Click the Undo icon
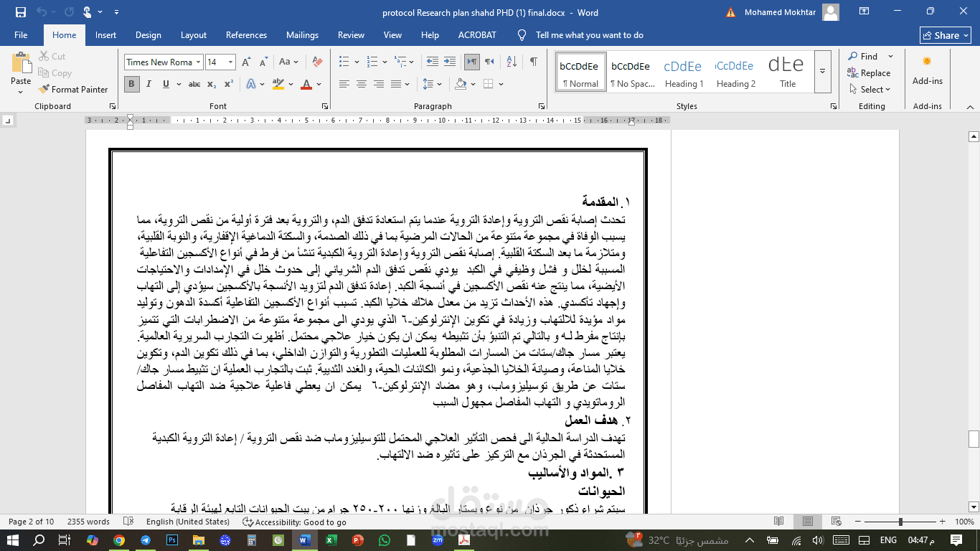The height and width of the screenshot is (551, 980). click(x=42, y=12)
